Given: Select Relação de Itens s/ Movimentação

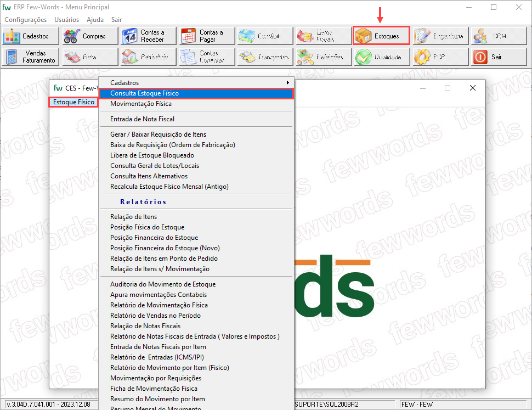Looking at the screenshot, I should click(196, 269).
